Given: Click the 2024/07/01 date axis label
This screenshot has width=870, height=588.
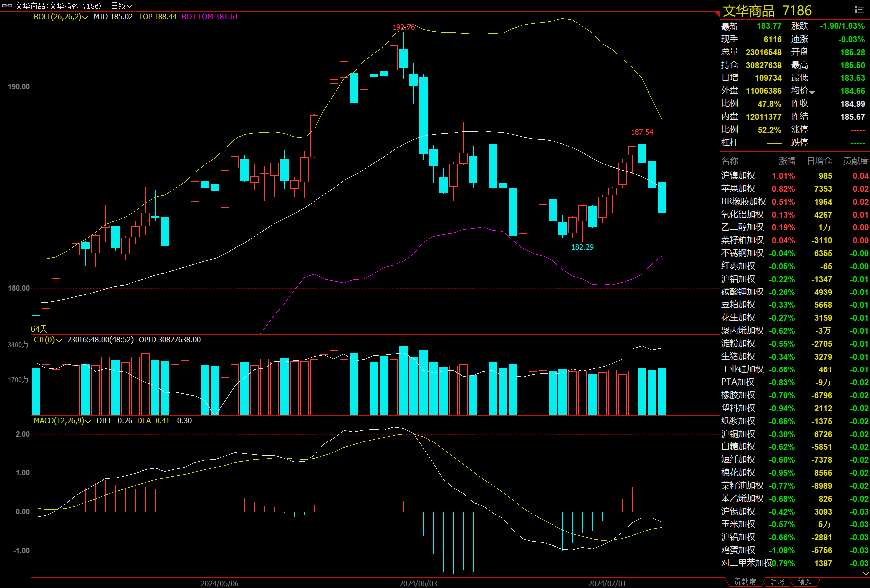Looking at the screenshot, I should coord(607,583).
